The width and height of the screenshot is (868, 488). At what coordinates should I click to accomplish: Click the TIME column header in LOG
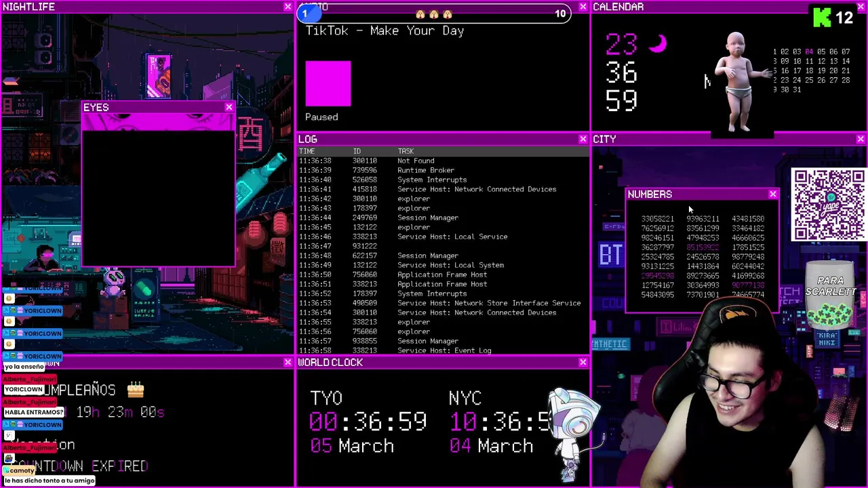pos(307,151)
